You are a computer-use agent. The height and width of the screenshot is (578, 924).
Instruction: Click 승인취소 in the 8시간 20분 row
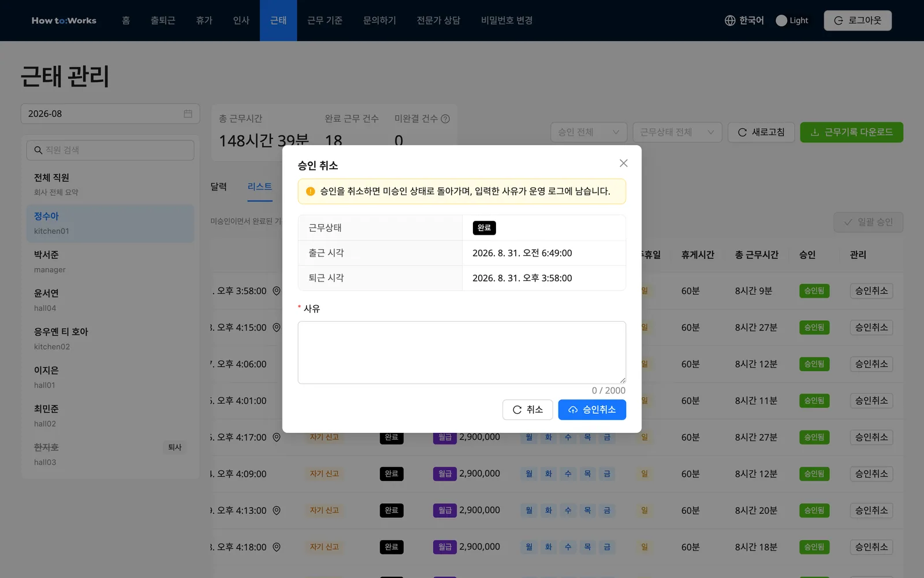pyautogui.click(x=871, y=510)
